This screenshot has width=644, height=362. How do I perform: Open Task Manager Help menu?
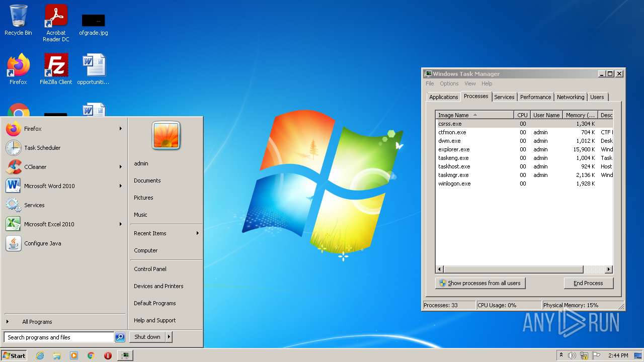[487, 83]
